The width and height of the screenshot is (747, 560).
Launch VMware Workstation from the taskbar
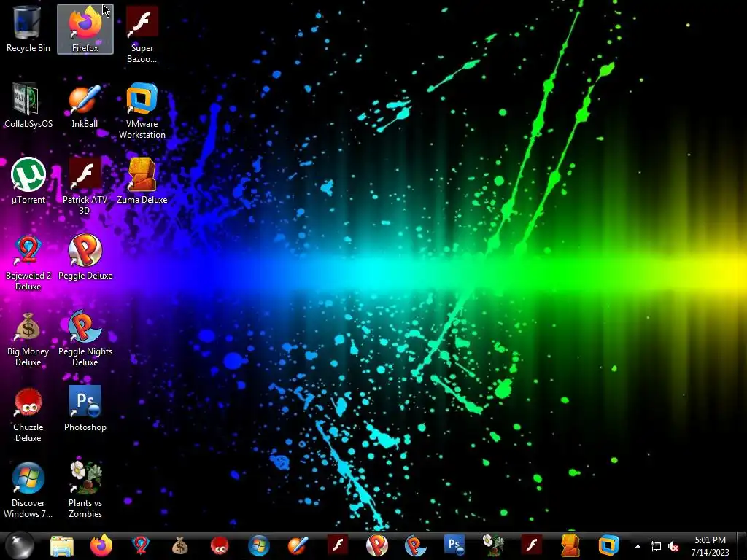609,545
